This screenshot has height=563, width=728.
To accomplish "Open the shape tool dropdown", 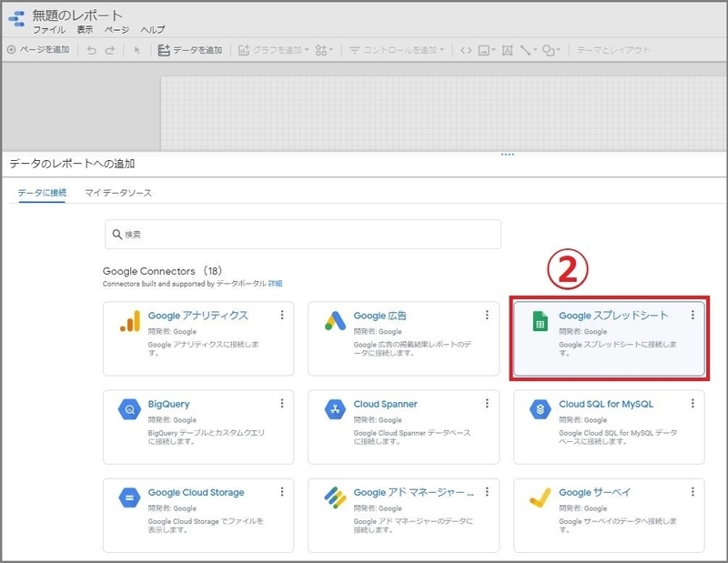I will pyautogui.click(x=551, y=50).
